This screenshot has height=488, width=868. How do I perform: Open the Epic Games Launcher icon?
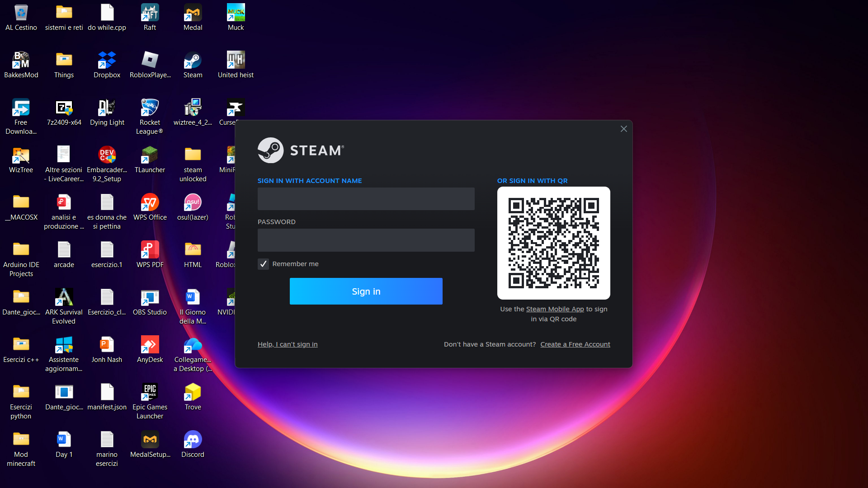(150, 402)
